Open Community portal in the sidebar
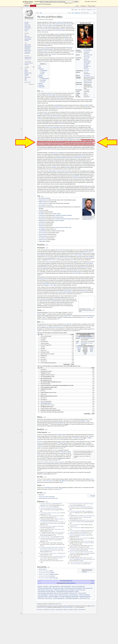 point(28,38)
